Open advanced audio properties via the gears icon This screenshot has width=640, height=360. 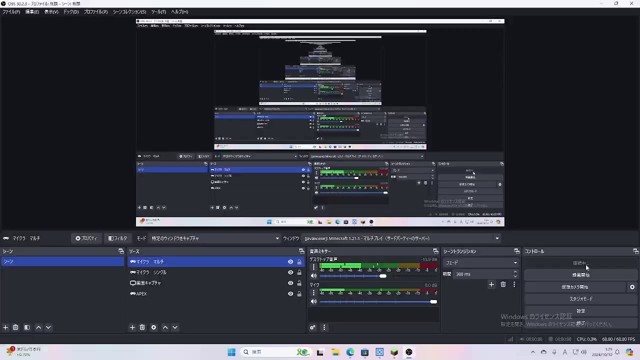click(313, 327)
